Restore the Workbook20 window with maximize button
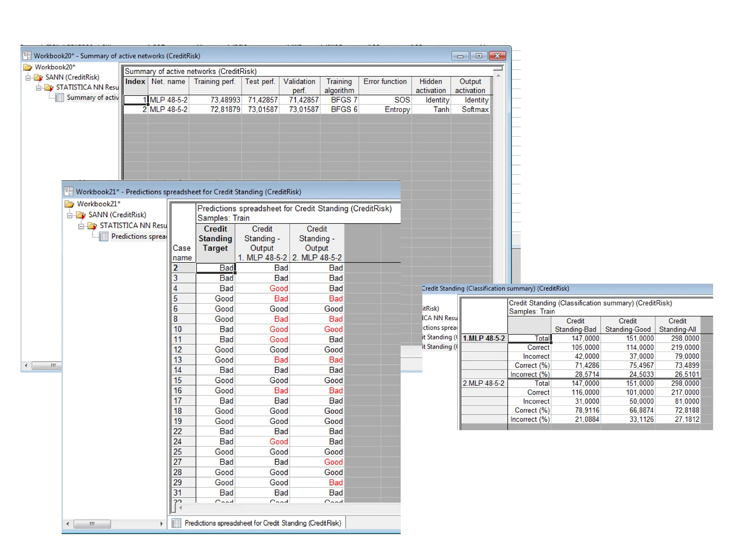Screen dimensions: 747x560 479,56
